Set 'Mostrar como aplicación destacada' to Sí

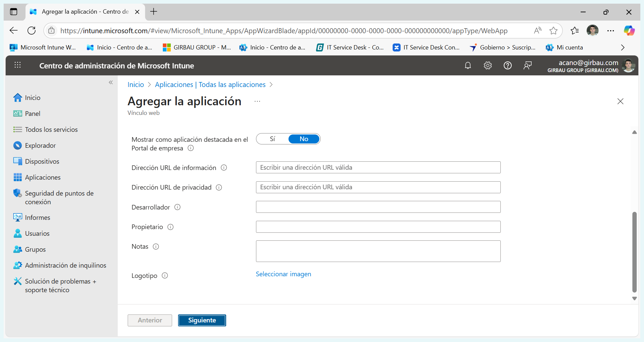point(272,139)
